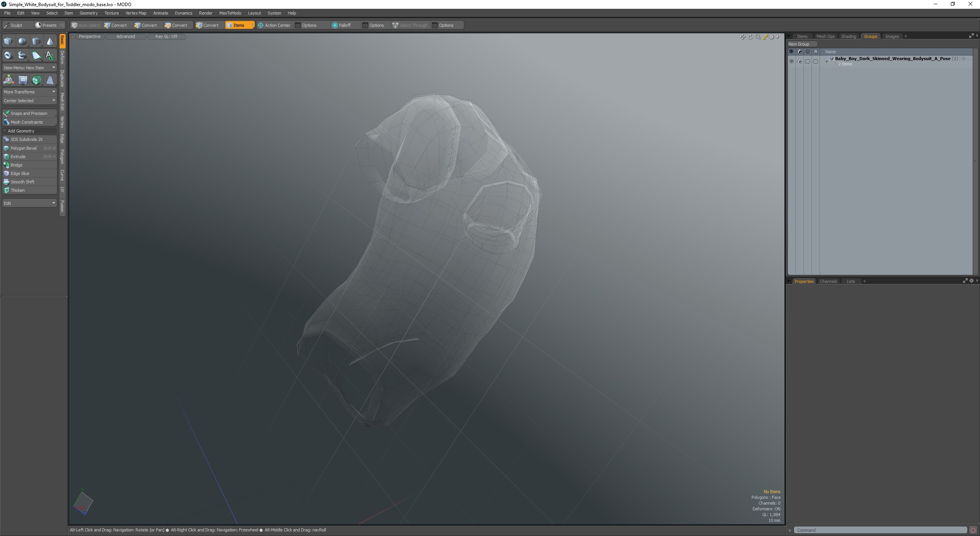Open the Edit dropdown

pos(29,203)
